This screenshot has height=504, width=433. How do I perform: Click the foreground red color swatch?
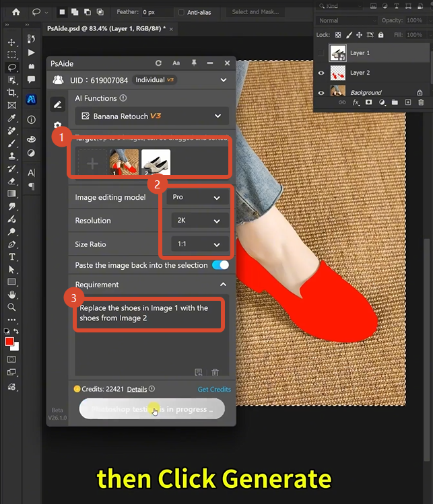pyautogui.click(x=9, y=342)
